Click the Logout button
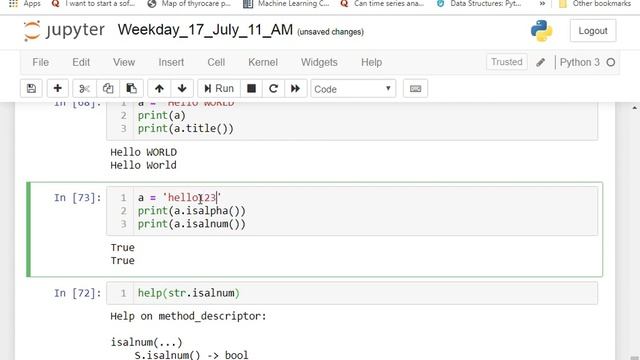 (x=593, y=31)
